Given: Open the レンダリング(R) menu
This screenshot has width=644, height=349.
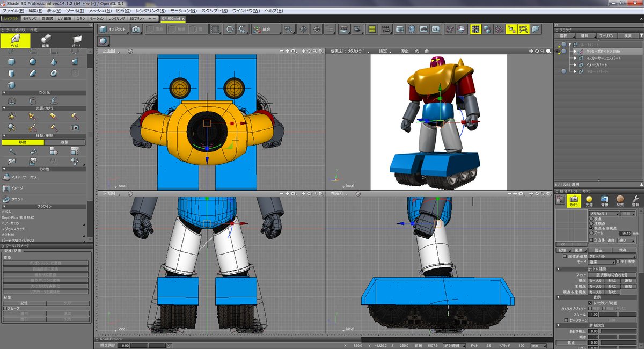Looking at the screenshot, I should click(151, 11).
